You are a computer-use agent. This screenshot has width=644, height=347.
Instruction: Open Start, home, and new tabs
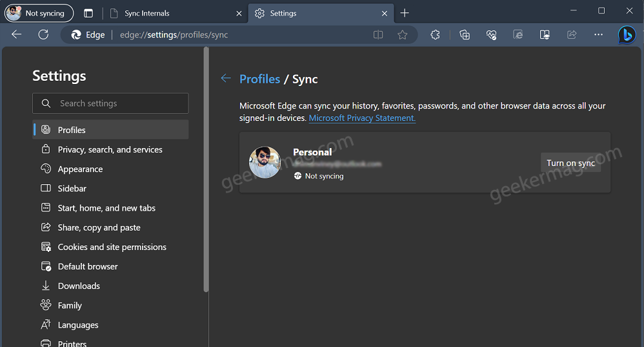point(110,208)
